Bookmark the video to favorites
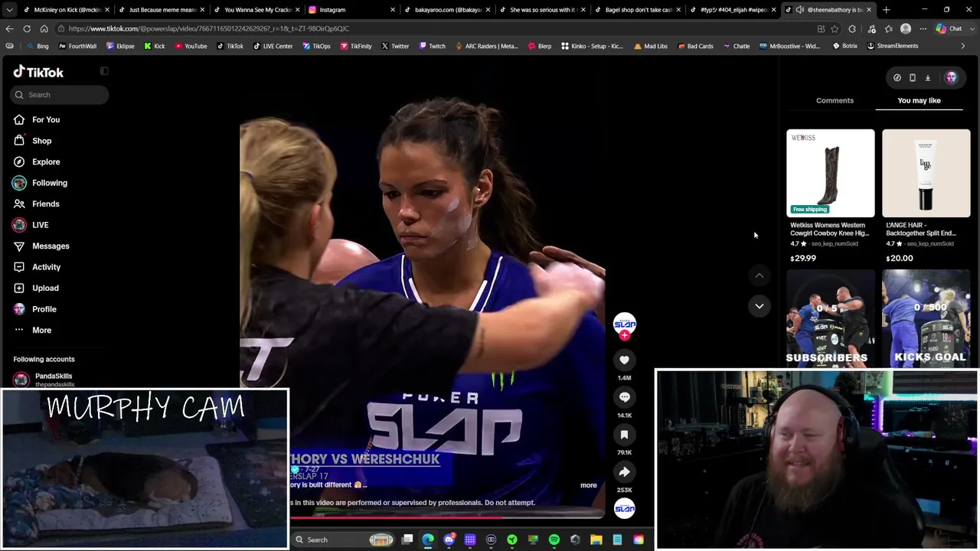This screenshot has height=551, width=980. 624,435
